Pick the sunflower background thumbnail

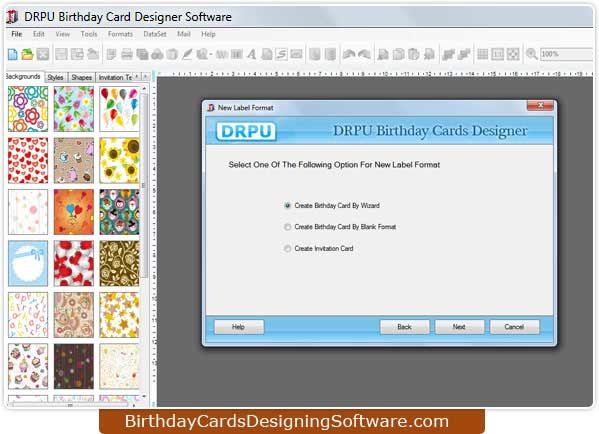119,160
